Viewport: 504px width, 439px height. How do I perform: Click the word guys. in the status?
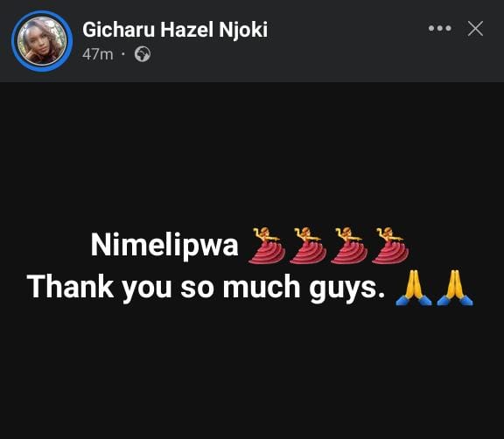[347, 288]
